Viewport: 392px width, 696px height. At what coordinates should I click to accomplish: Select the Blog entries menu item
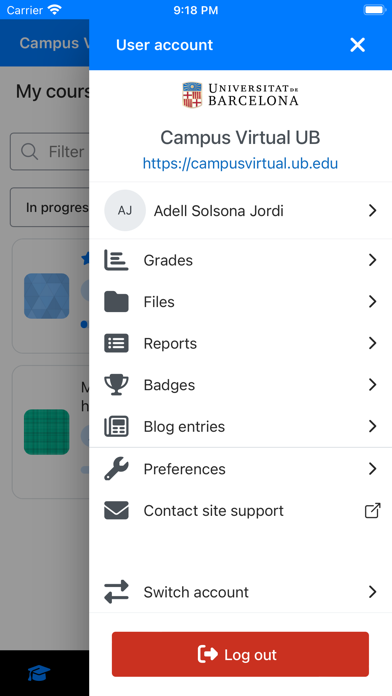point(241,427)
